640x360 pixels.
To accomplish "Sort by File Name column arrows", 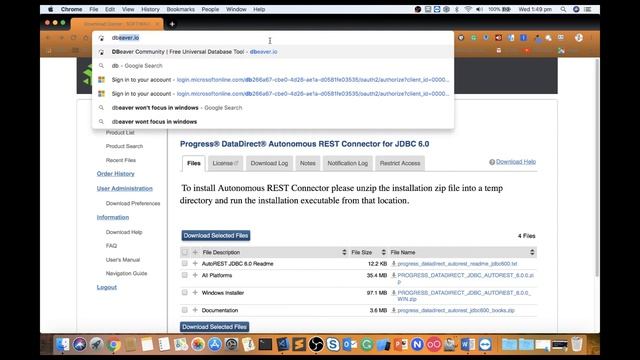I will click(x=532, y=252).
